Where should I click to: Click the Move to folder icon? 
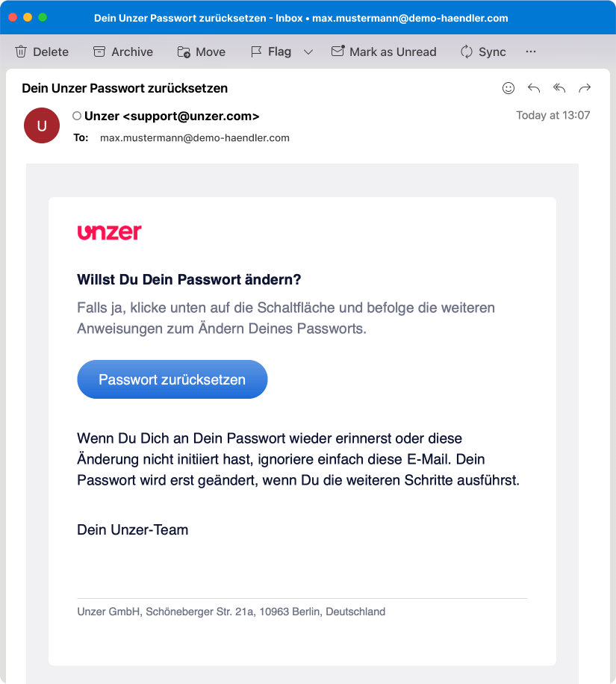pyautogui.click(x=184, y=52)
